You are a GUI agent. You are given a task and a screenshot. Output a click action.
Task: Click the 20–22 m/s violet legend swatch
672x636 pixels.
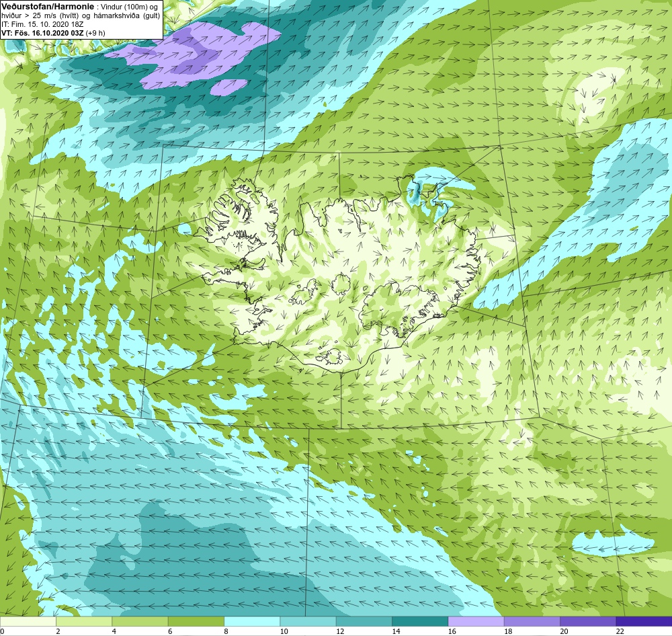point(588,621)
